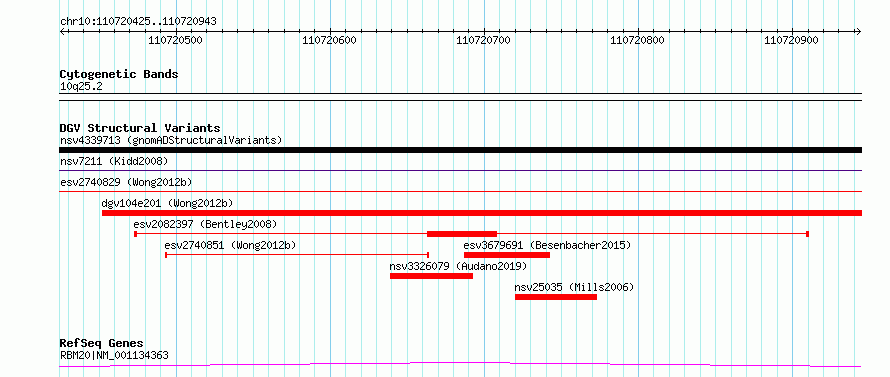Click the chr10:110720425..110720943 region label
890x377 pixels.
138,22
